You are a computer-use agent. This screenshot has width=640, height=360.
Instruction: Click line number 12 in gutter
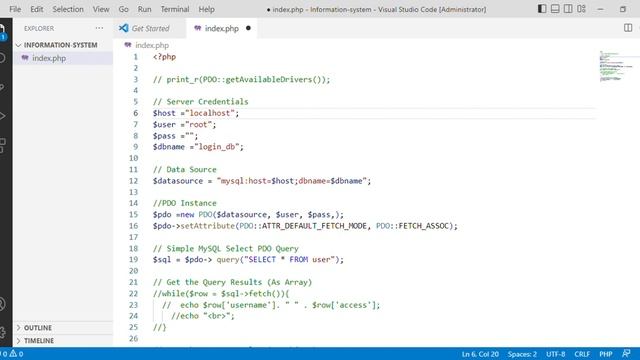[133, 180]
